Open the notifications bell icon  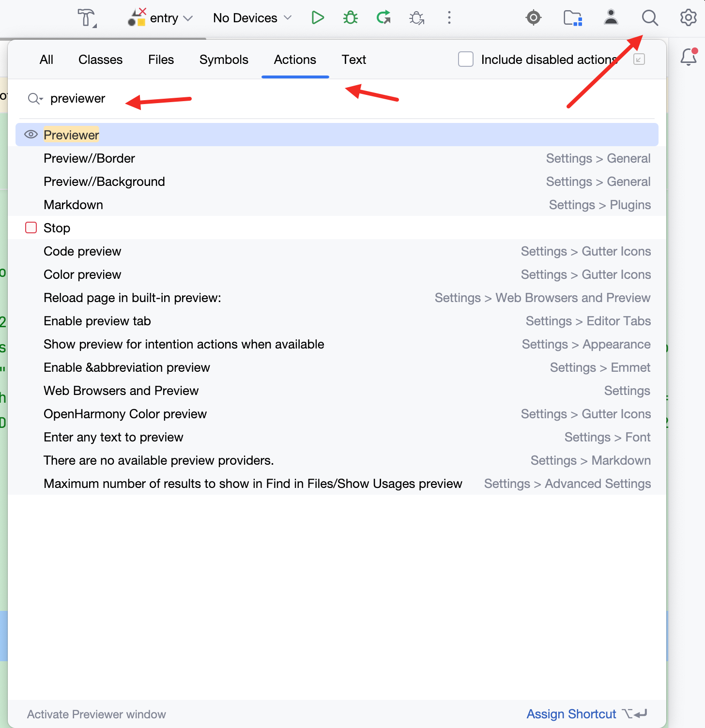pos(689,57)
